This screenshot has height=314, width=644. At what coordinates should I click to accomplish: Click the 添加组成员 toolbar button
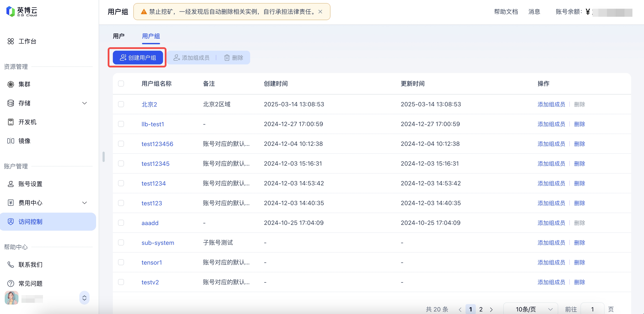(192, 58)
